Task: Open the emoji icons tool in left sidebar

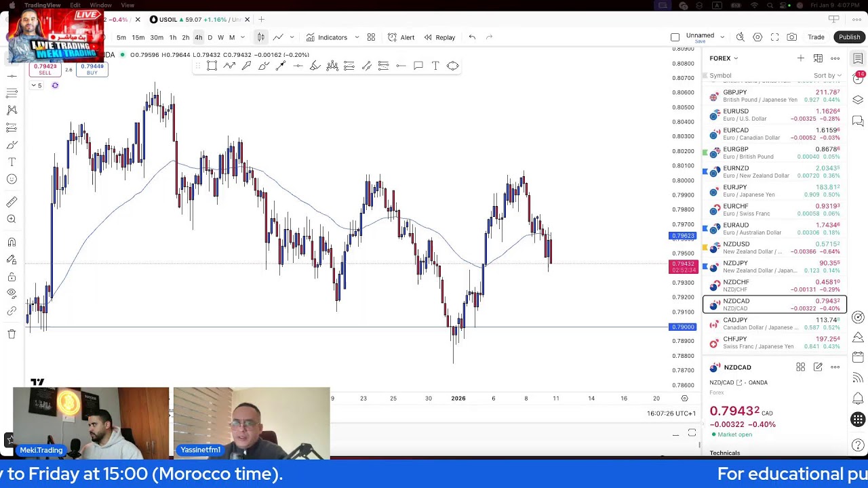Action: pyautogui.click(x=12, y=179)
